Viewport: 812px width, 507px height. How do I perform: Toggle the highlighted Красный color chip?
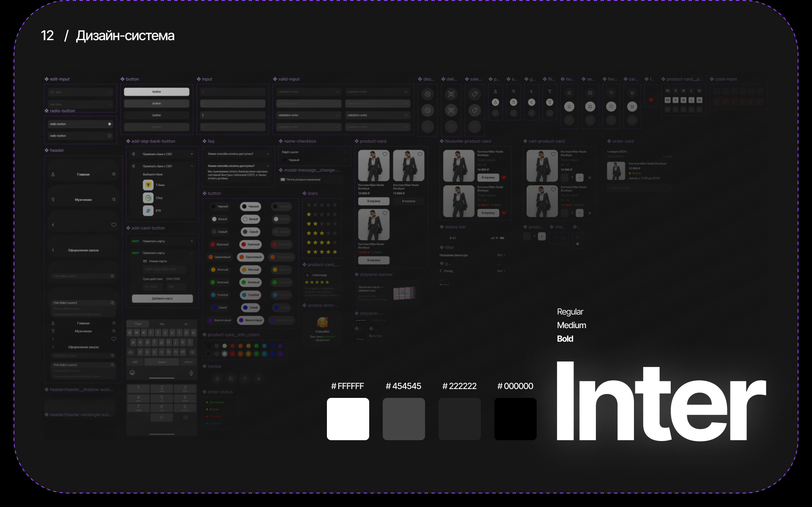pyautogui.click(x=250, y=244)
